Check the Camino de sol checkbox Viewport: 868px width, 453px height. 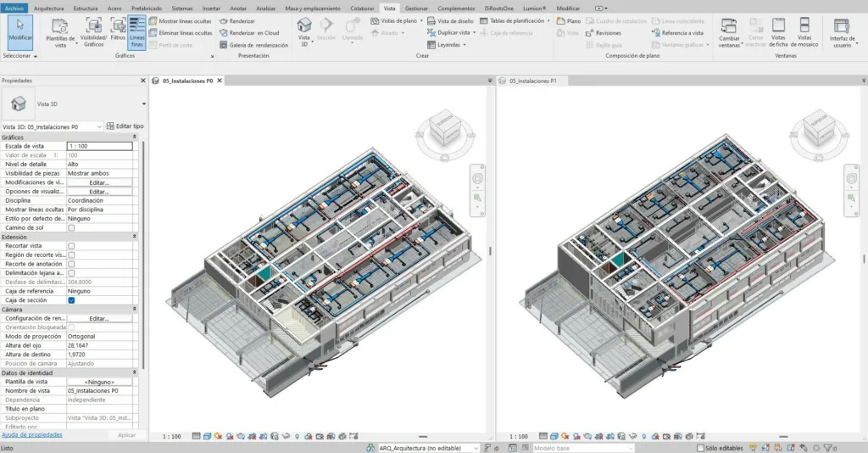point(71,227)
